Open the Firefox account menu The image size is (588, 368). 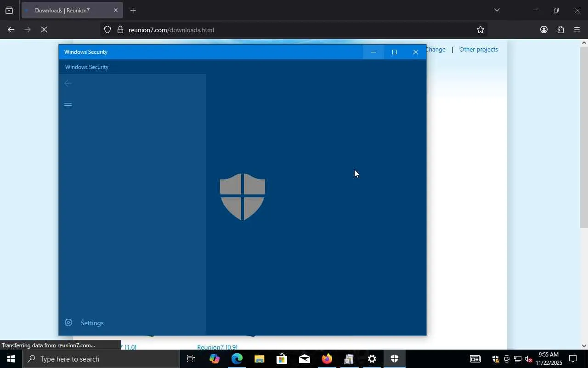pyautogui.click(x=544, y=29)
